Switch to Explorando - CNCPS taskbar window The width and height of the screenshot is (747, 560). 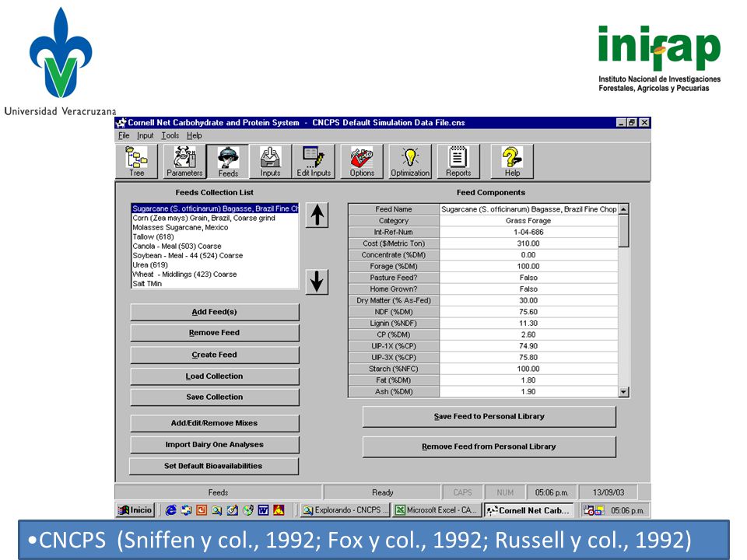(345, 510)
